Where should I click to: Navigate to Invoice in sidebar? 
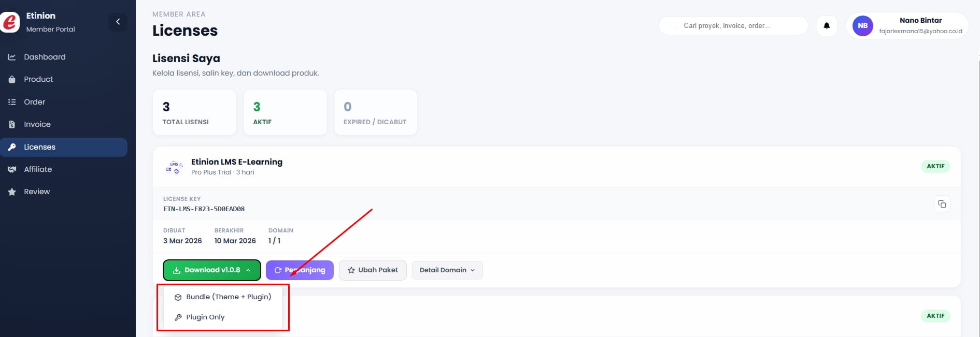click(37, 124)
